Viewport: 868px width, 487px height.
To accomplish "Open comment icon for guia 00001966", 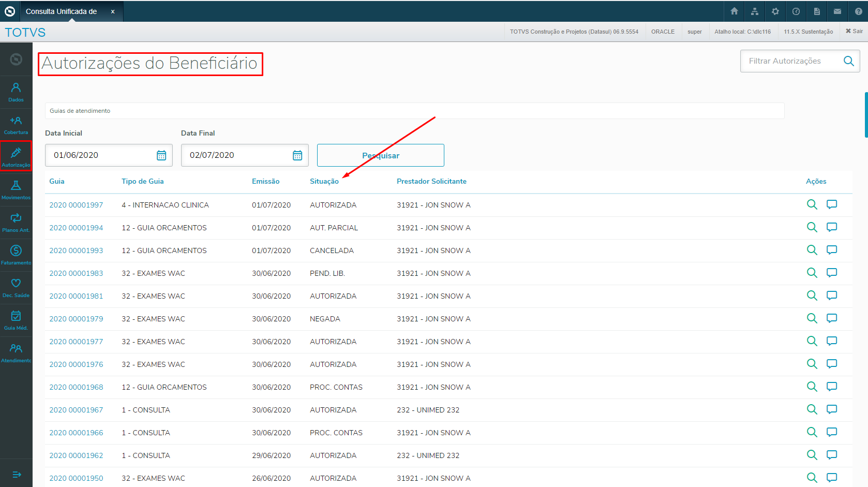I will [x=832, y=432].
